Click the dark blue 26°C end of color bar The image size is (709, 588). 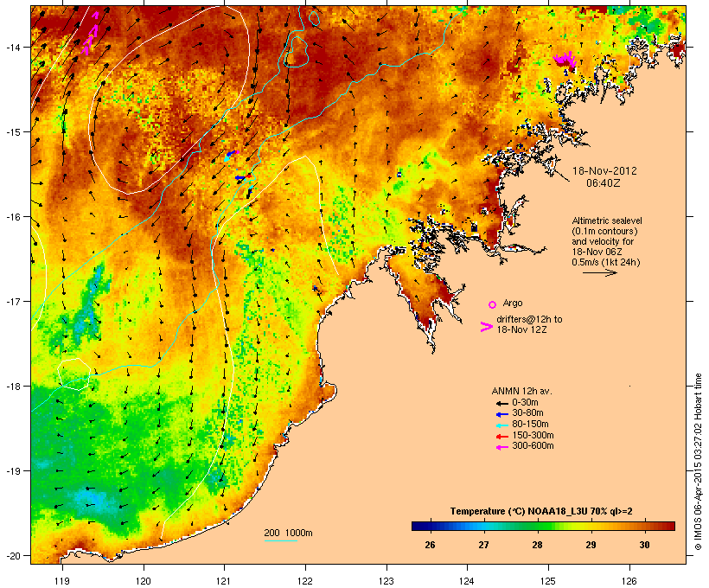pos(418,526)
